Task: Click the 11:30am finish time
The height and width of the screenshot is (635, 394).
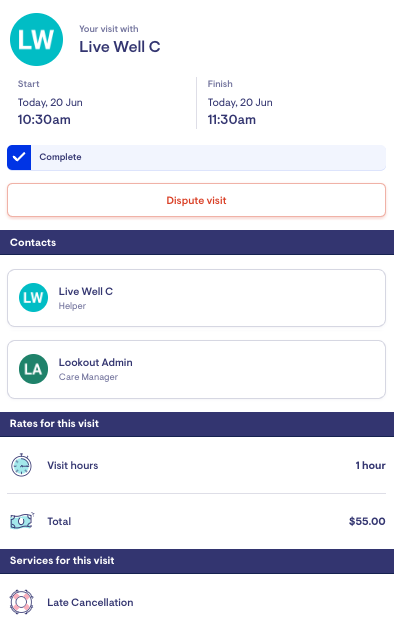Action: coord(232,119)
